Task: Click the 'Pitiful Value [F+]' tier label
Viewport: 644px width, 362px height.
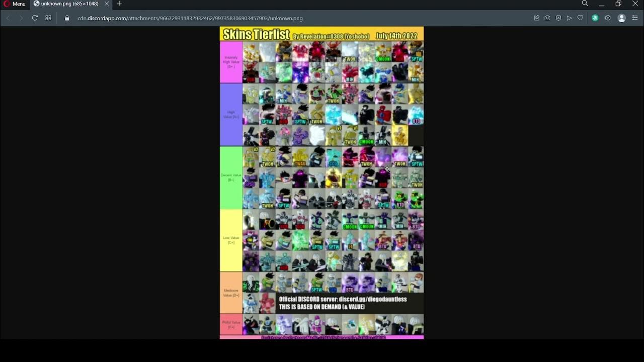Action: pyautogui.click(x=231, y=324)
